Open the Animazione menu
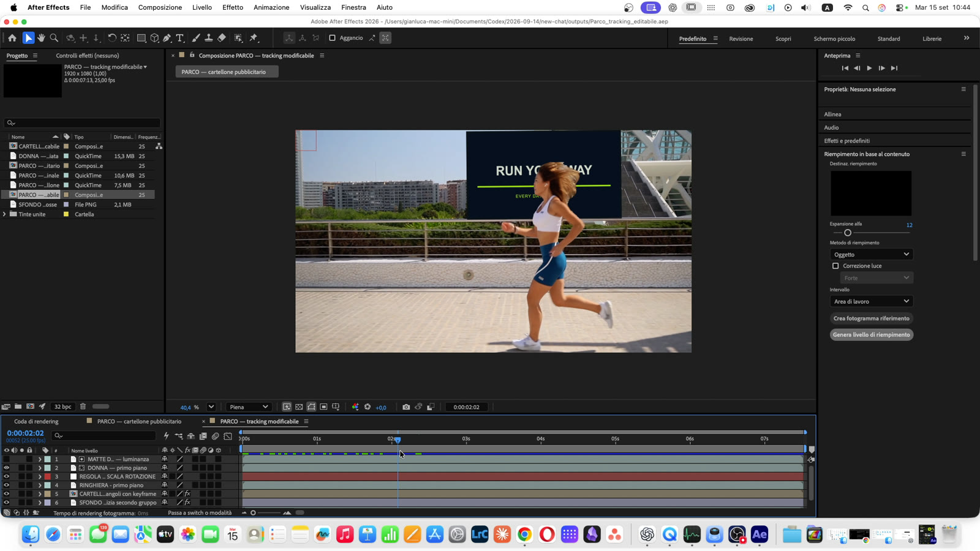Image resolution: width=980 pixels, height=551 pixels. [x=271, y=7]
